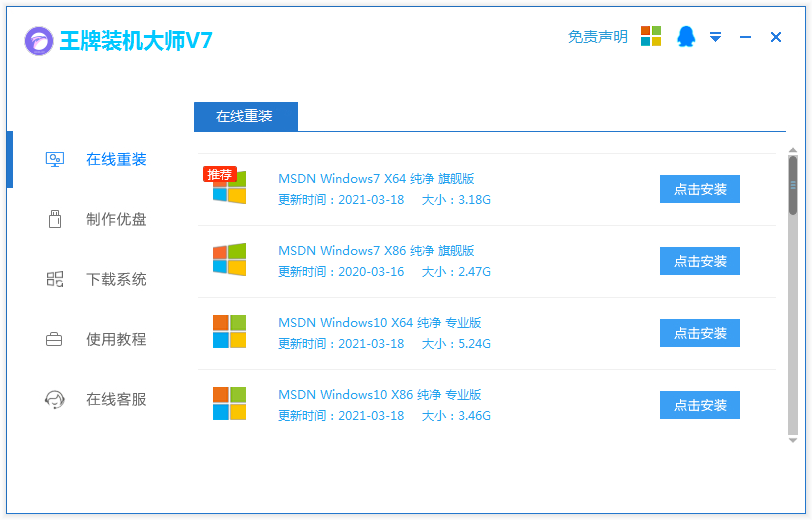Click the 使用教程 briefcase icon
The height and width of the screenshot is (520, 812).
pos(54,339)
